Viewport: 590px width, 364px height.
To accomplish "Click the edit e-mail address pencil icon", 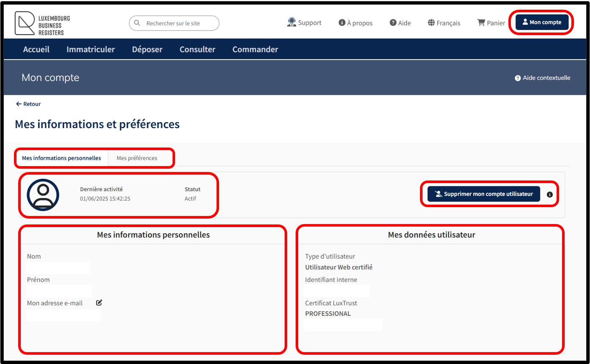I will (99, 303).
